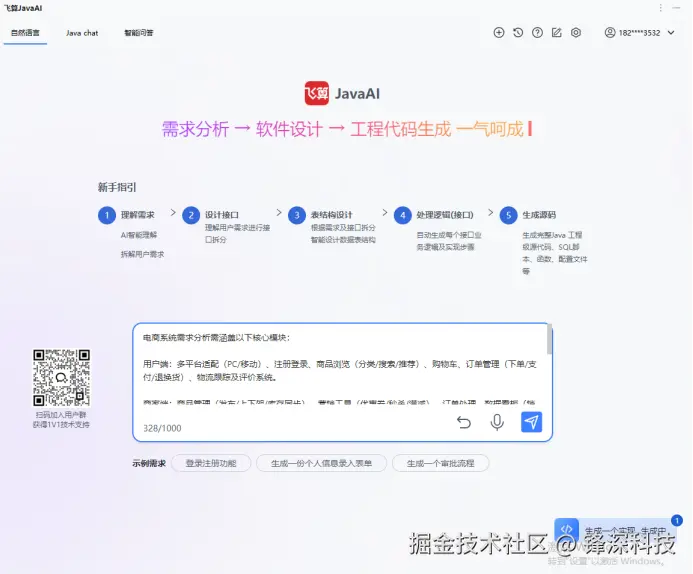Open the Java chat tab
This screenshot has height=574, width=693.
[x=82, y=33]
